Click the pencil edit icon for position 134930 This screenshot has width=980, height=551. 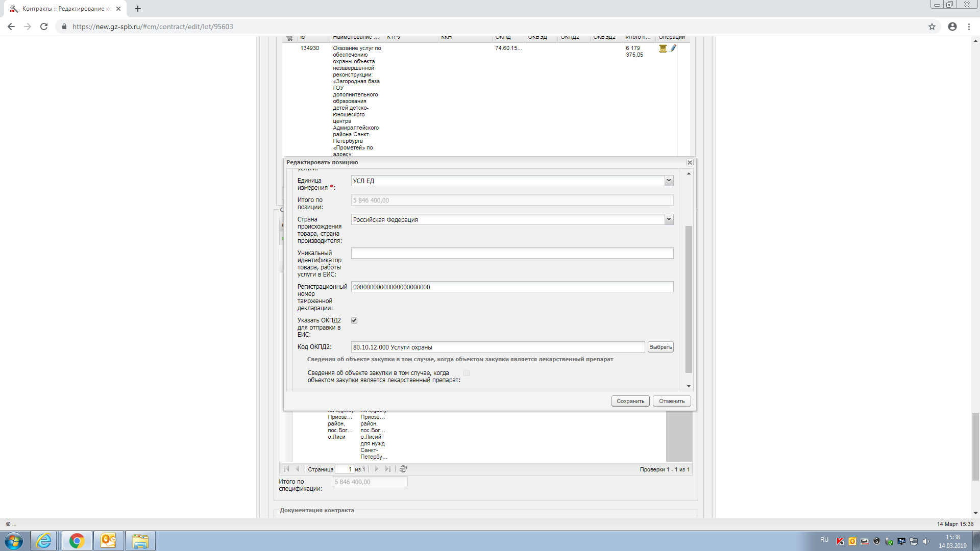pyautogui.click(x=673, y=48)
